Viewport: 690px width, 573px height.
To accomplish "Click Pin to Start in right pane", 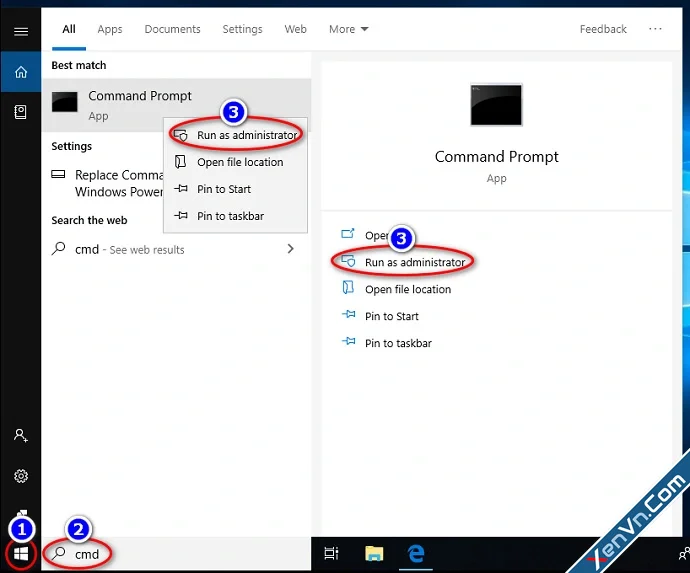I will pyautogui.click(x=380, y=316).
